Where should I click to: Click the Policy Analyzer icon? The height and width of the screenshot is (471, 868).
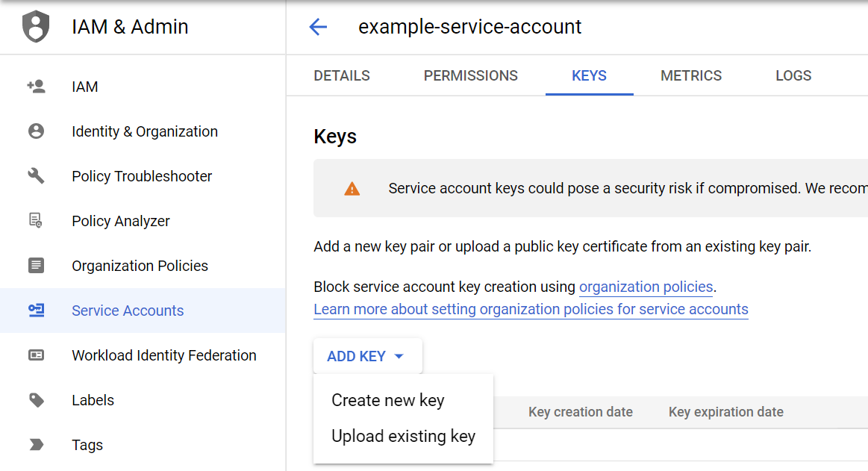pos(36,220)
